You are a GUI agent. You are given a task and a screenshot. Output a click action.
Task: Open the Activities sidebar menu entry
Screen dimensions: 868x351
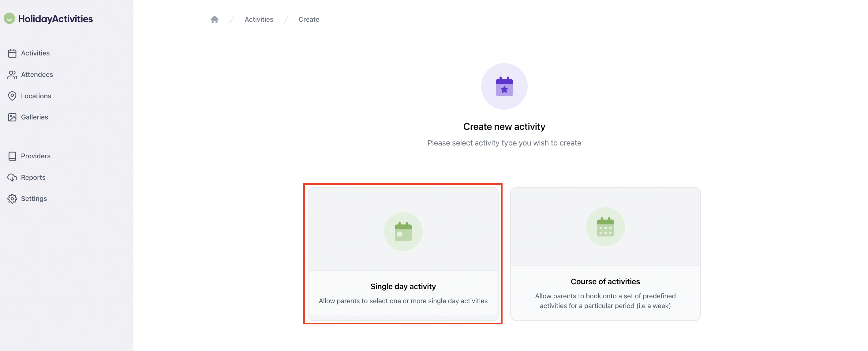36,53
